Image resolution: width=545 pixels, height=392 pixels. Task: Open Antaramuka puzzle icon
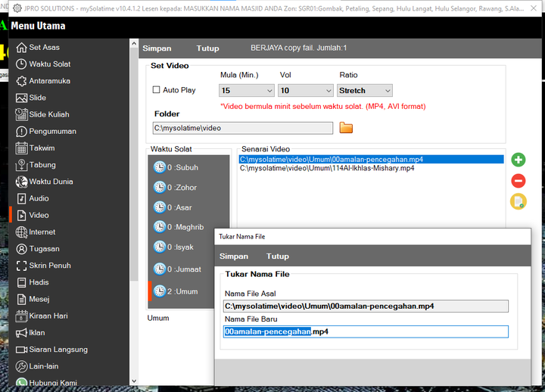coord(21,81)
